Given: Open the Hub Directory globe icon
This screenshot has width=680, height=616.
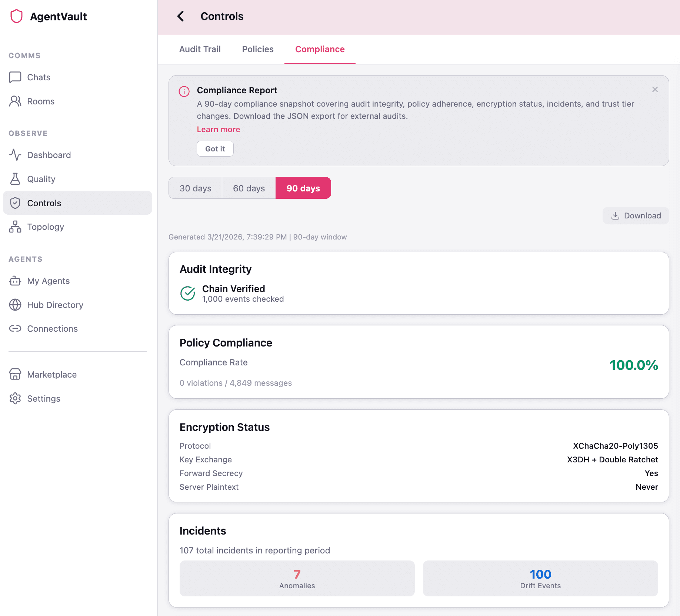Looking at the screenshot, I should [15, 305].
